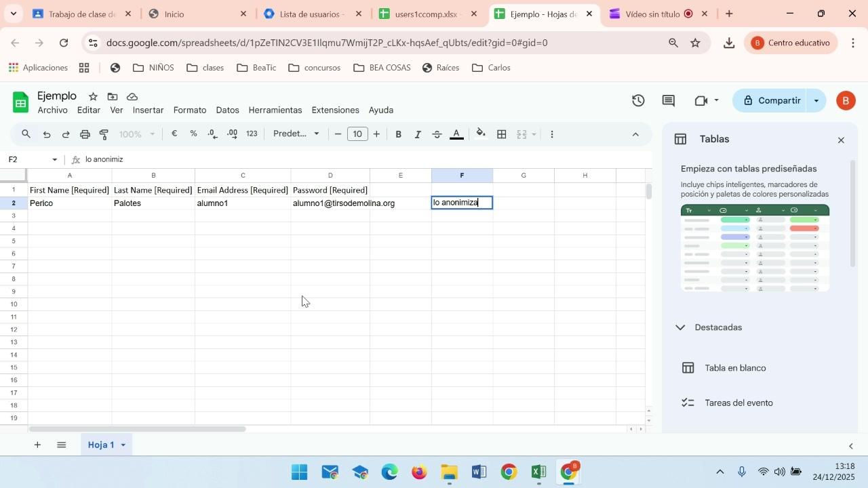The width and height of the screenshot is (868, 488).
Task: Open the browser zoom magnifier in address bar
Action: (x=673, y=43)
